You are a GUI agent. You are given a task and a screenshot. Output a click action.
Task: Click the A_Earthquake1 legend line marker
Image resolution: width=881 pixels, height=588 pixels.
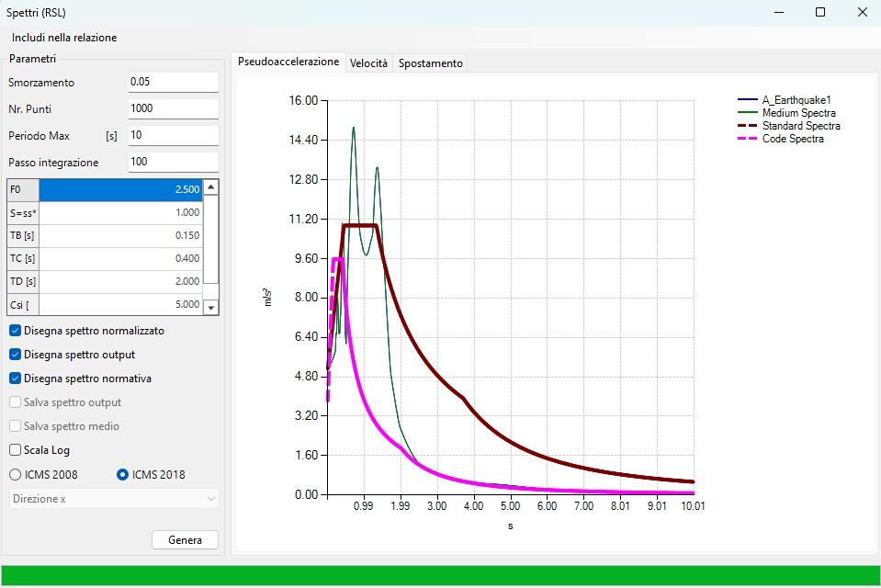747,100
